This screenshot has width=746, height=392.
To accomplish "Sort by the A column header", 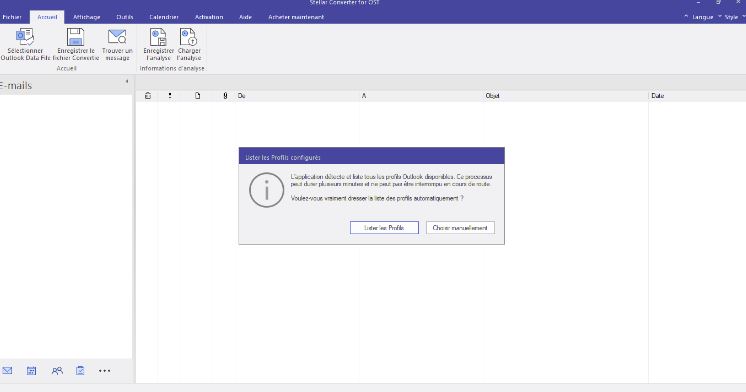I will coord(364,96).
